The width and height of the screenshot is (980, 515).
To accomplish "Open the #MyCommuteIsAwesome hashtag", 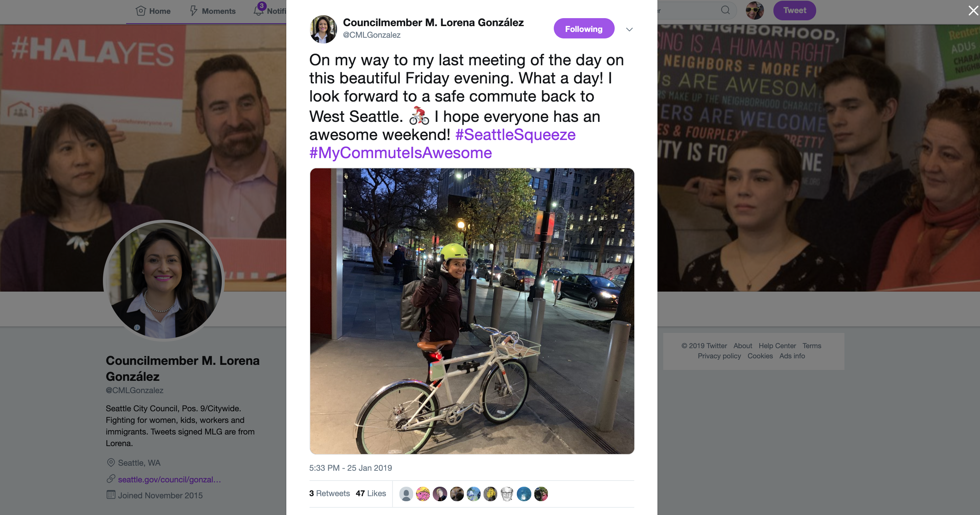I will click(x=400, y=153).
